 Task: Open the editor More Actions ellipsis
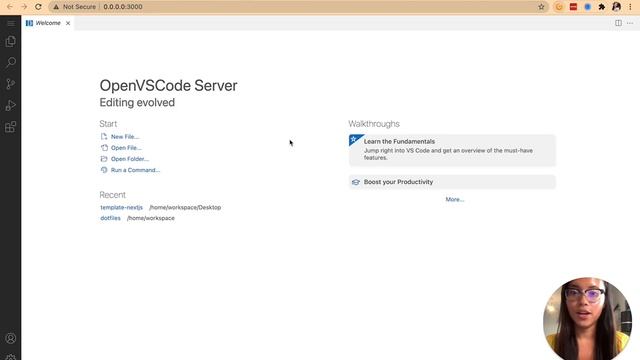tap(630, 23)
